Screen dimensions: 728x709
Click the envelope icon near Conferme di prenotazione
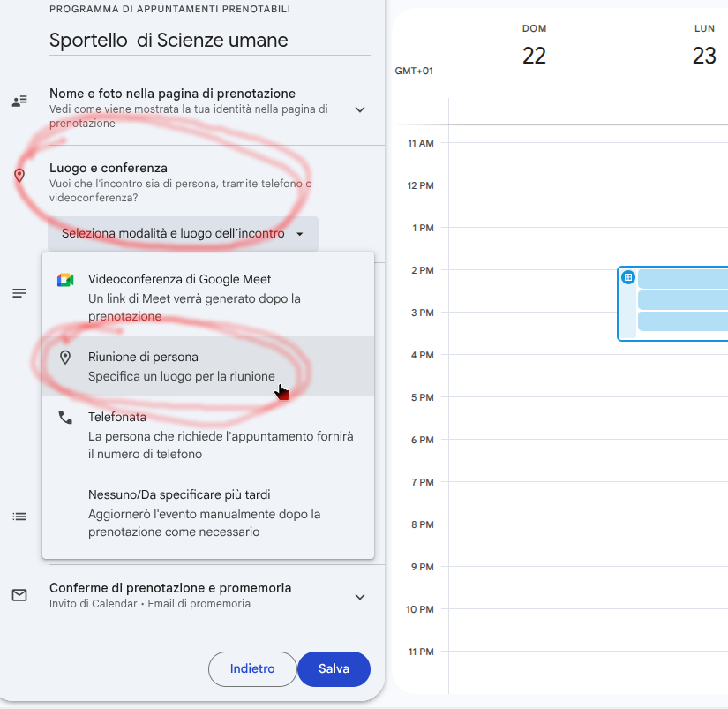click(x=19, y=595)
